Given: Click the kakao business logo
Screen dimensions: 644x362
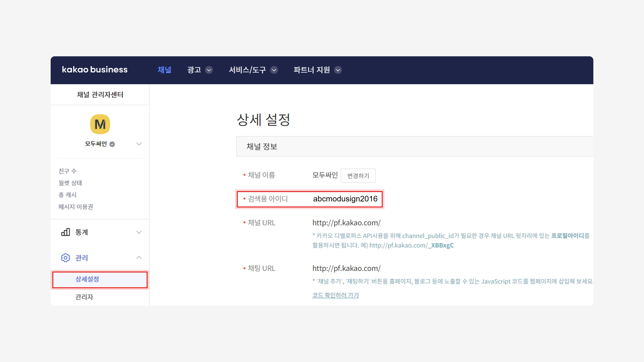Looking at the screenshot, I should tap(94, 70).
